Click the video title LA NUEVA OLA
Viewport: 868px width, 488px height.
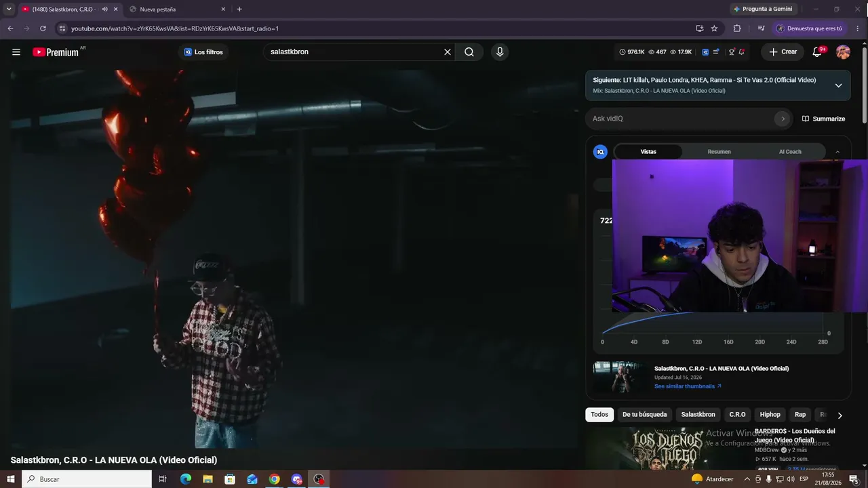(x=114, y=460)
